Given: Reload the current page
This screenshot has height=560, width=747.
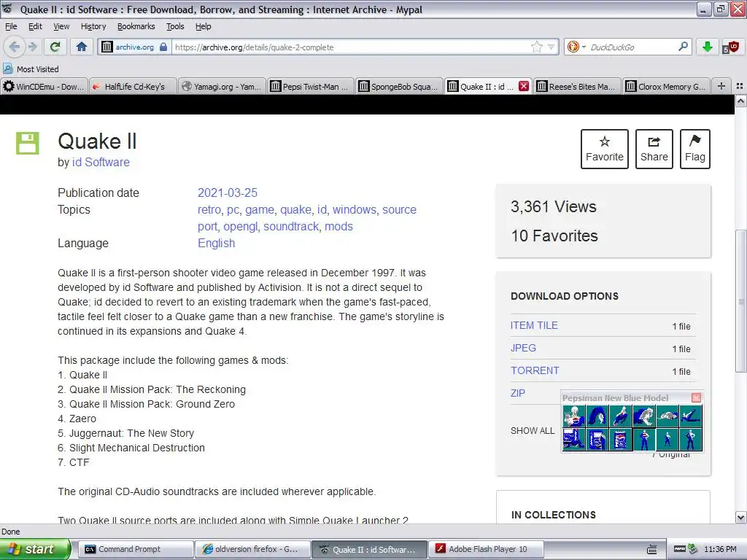Looking at the screenshot, I should click(55, 47).
